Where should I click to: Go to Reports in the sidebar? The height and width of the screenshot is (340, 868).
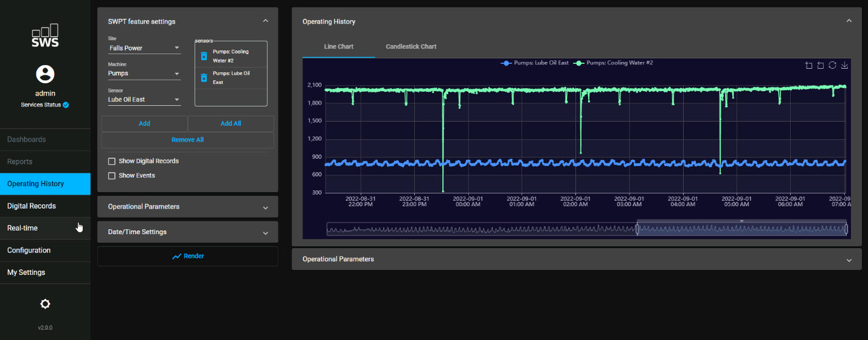click(x=45, y=162)
